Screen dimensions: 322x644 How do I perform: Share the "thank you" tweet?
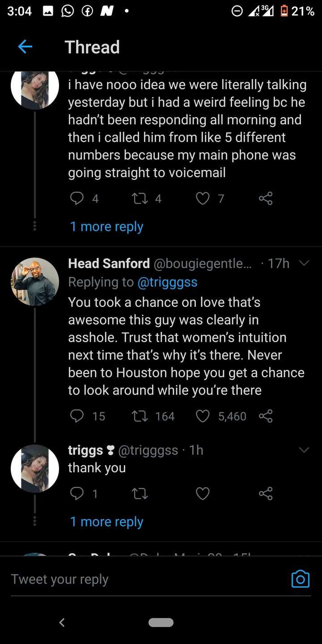pyautogui.click(x=266, y=494)
